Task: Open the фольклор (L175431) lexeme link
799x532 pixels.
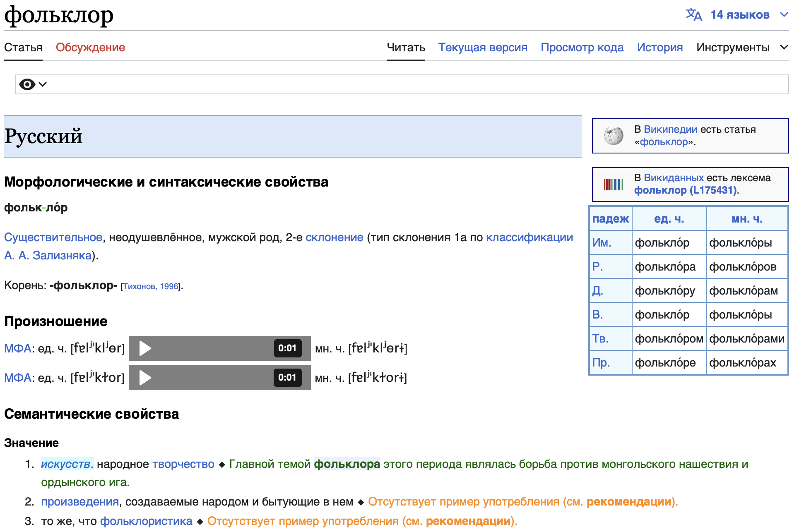Action: point(685,190)
